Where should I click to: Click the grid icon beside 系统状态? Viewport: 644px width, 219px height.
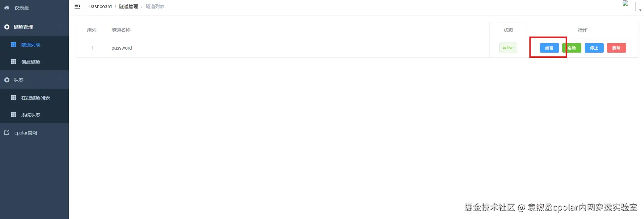[14, 114]
